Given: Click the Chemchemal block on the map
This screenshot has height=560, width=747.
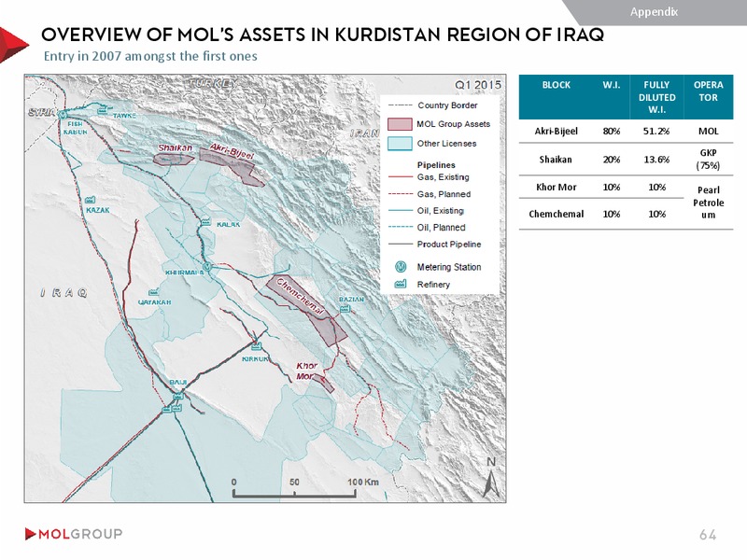Looking at the screenshot, I should tap(307, 312).
